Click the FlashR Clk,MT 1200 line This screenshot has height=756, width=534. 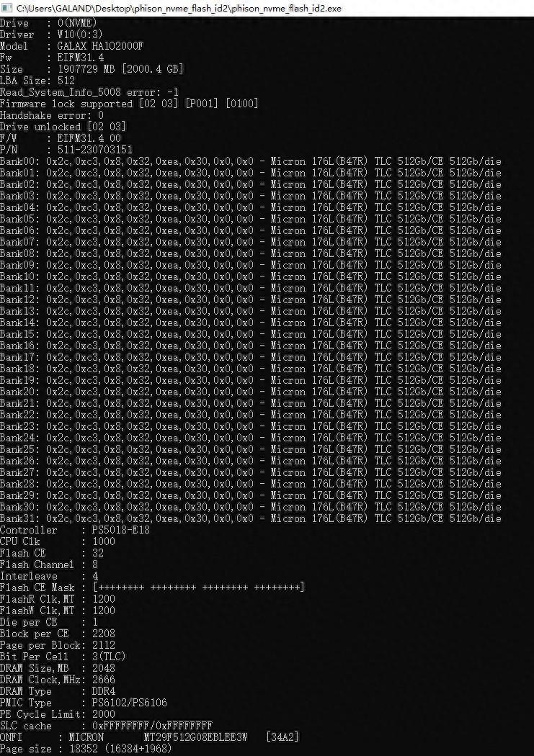click(58, 599)
